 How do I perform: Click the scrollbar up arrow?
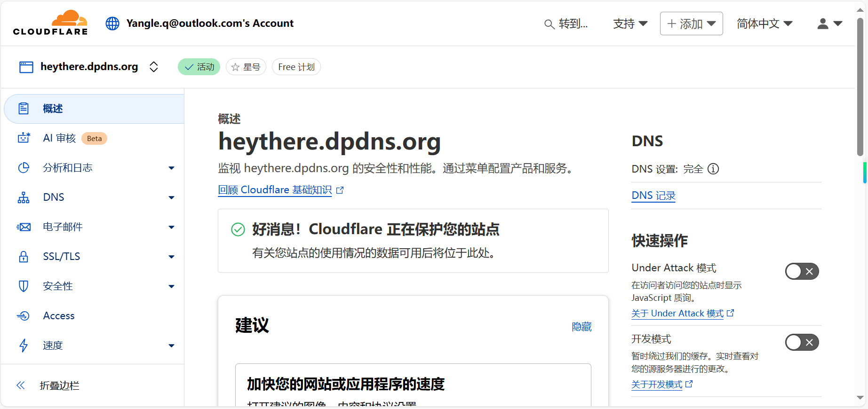click(860, 9)
